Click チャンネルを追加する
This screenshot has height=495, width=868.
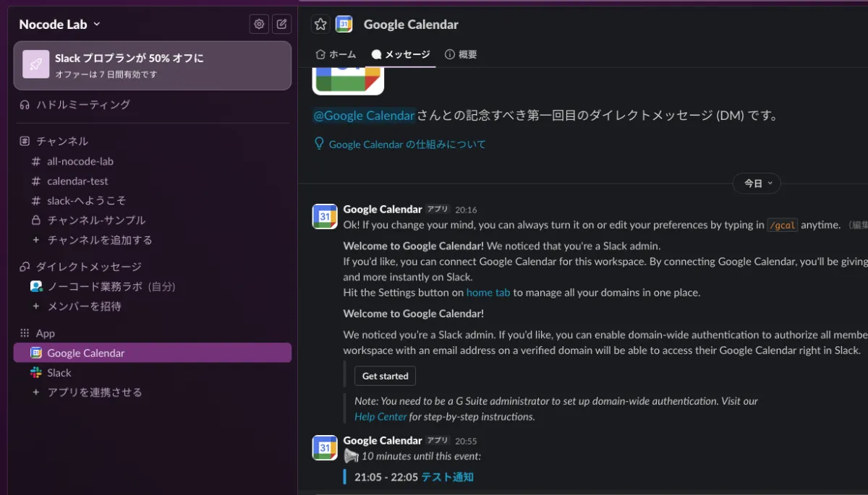(100, 239)
